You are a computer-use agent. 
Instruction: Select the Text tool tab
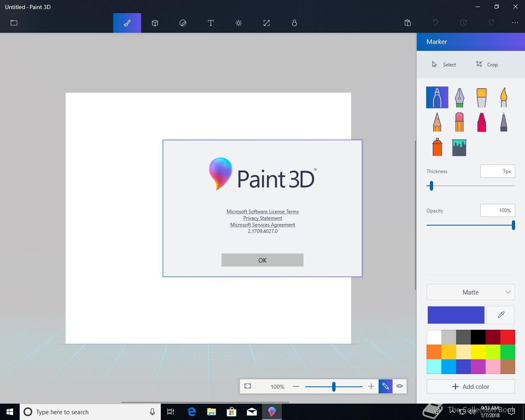point(211,23)
